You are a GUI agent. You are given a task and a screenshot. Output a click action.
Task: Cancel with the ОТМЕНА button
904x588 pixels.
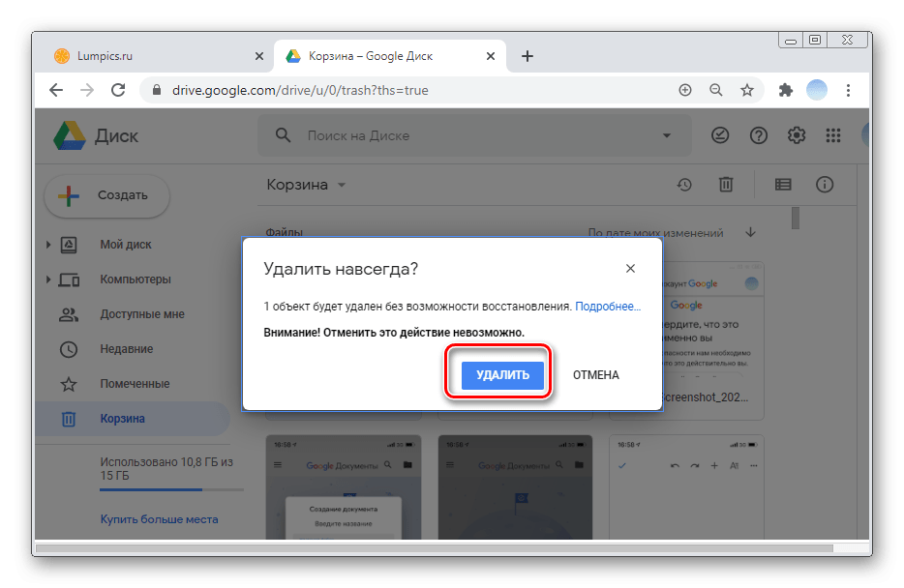click(x=595, y=375)
